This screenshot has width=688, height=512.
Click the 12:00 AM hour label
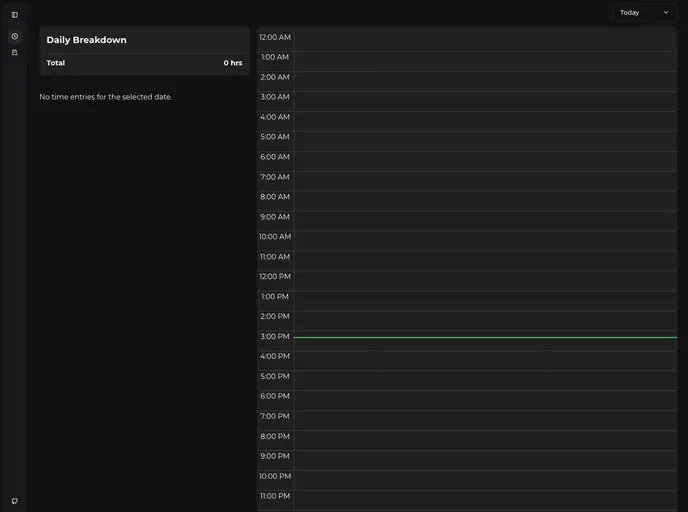275,37
